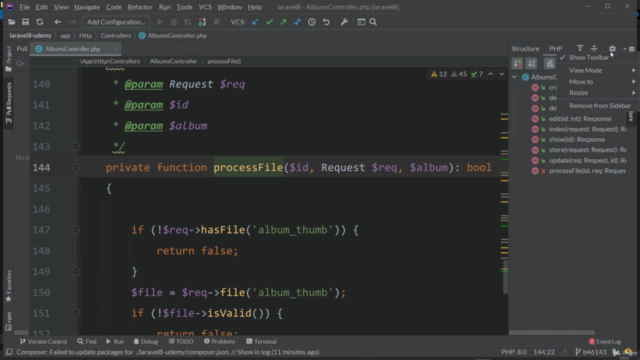Synchronize files with the reload icon
This screenshot has width=640, height=360.
coord(40,22)
